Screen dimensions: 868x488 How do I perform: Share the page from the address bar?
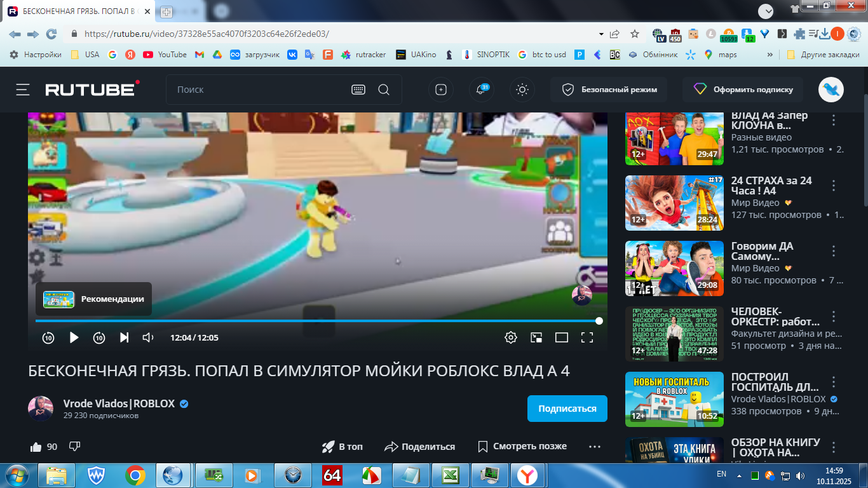[x=614, y=34]
